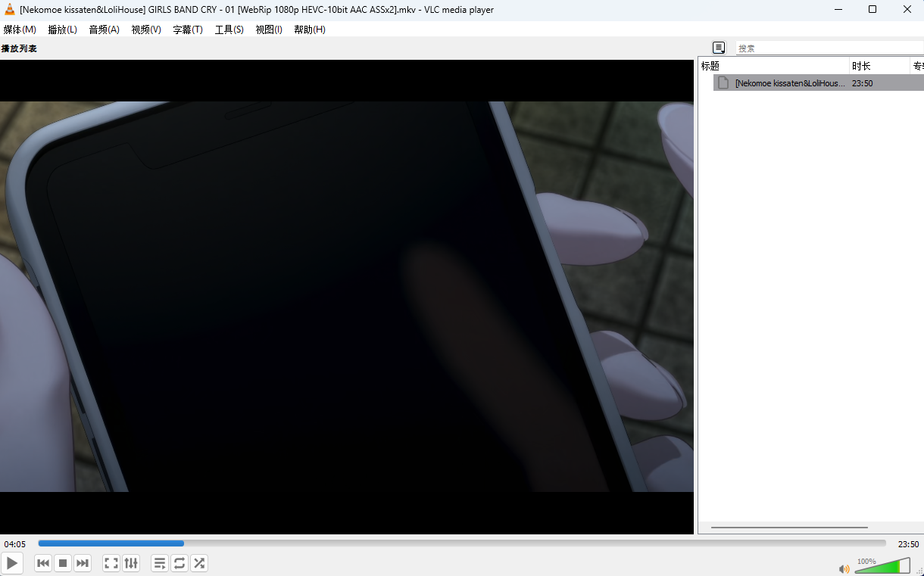
Task: Toggle shuffle random playback
Action: click(199, 563)
